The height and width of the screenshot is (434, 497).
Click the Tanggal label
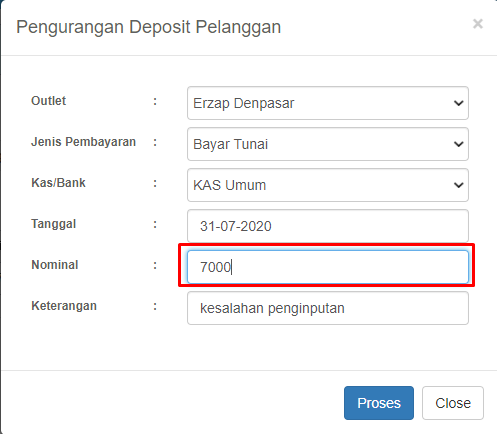click(x=54, y=224)
